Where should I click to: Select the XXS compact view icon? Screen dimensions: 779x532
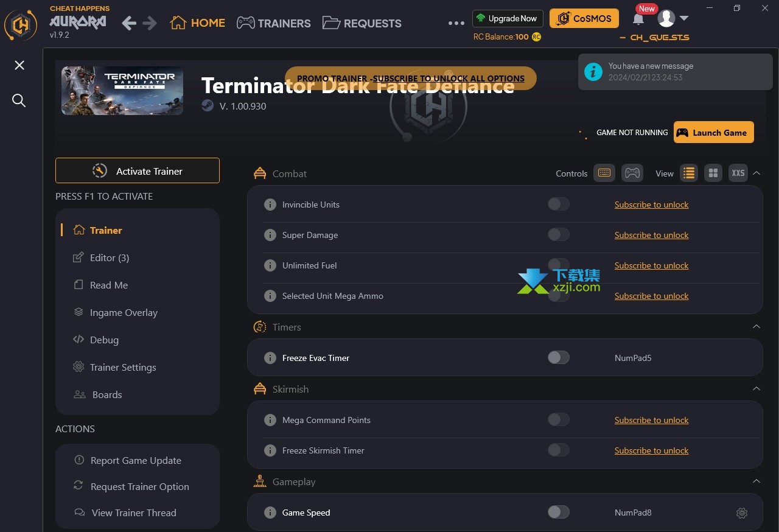coord(738,173)
